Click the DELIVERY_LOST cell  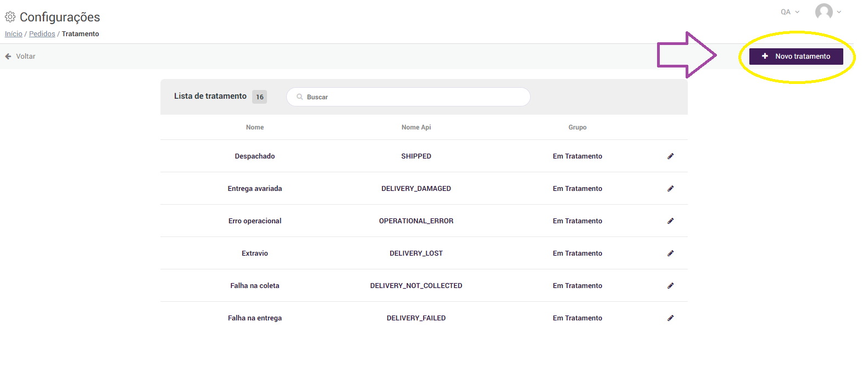[416, 253]
